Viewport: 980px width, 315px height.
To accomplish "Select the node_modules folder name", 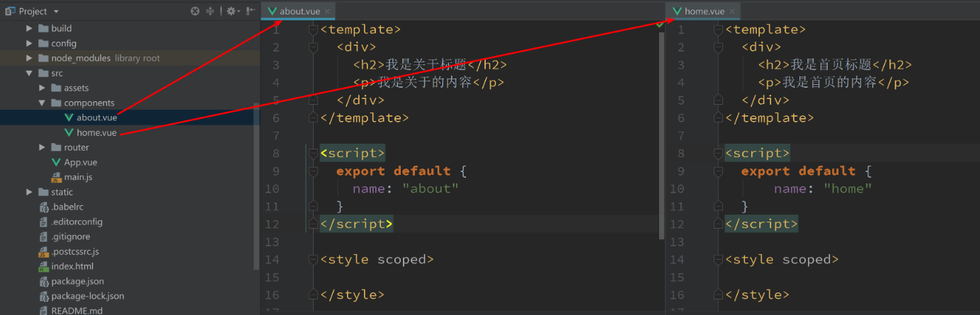I will pos(81,58).
